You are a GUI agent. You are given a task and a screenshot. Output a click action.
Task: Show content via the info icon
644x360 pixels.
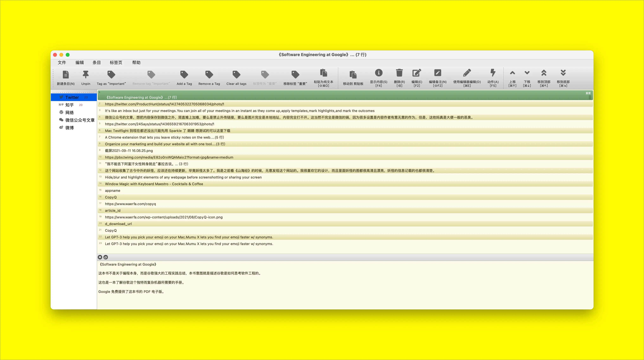coord(378,73)
